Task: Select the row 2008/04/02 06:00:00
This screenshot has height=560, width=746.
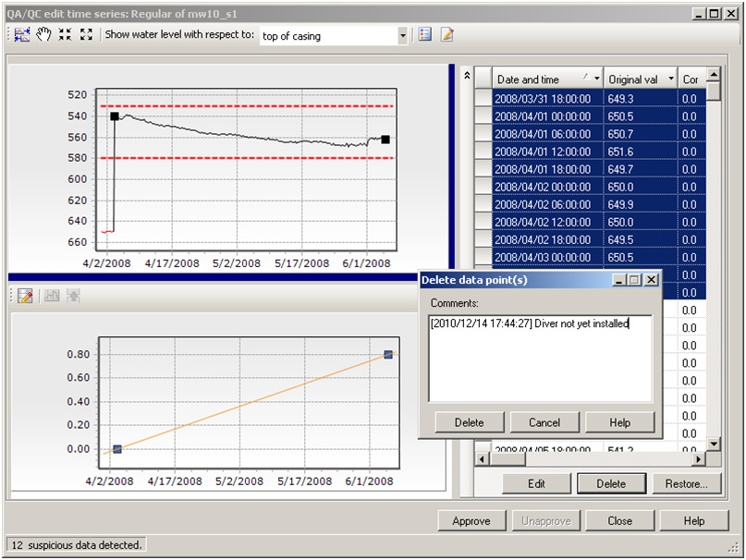Action: click(x=591, y=204)
